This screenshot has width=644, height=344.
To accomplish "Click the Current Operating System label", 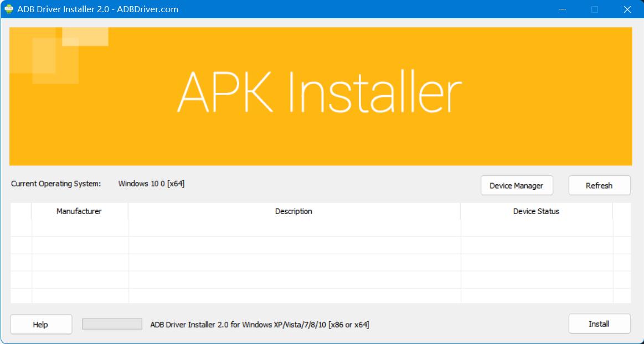I will (x=56, y=184).
